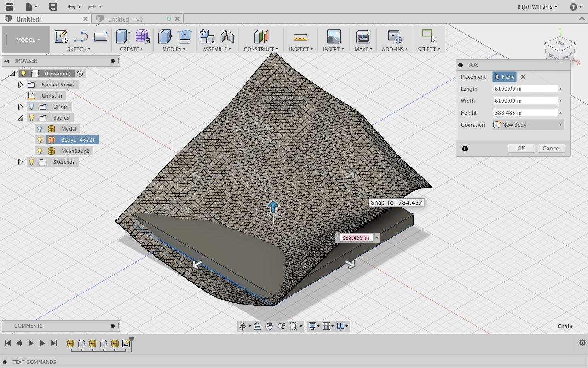Viewport: 588px width, 368px height.
Task: Click OK in the BOX dialog
Action: click(x=521, y=148)
